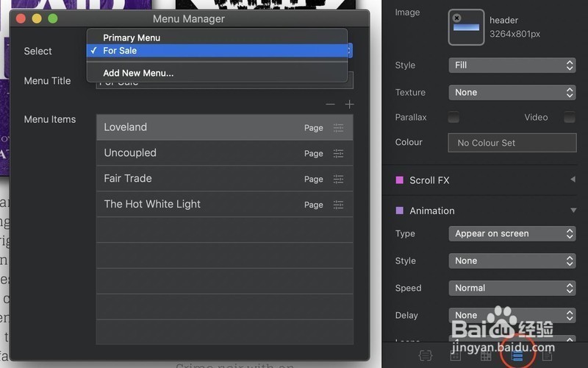This screenshot has width=588, height=368.
Task: Enable the Parallax checkbox
Action: pos(454,117)
